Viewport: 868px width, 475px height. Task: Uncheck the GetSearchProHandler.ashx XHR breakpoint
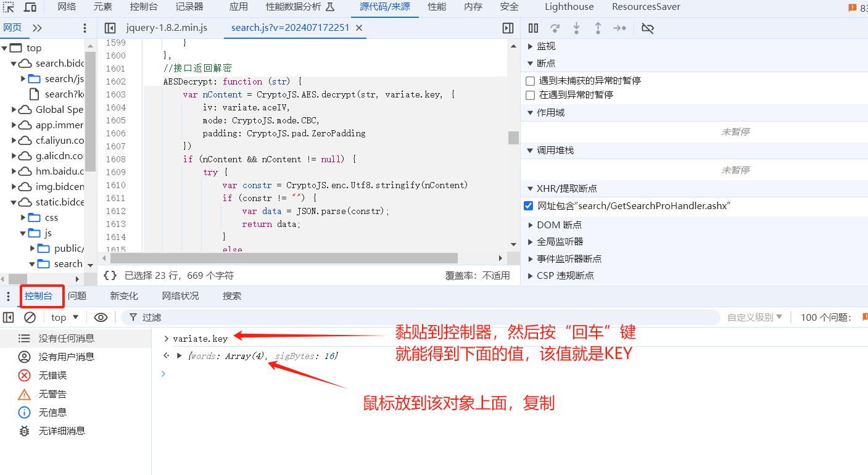coord(528,206)
